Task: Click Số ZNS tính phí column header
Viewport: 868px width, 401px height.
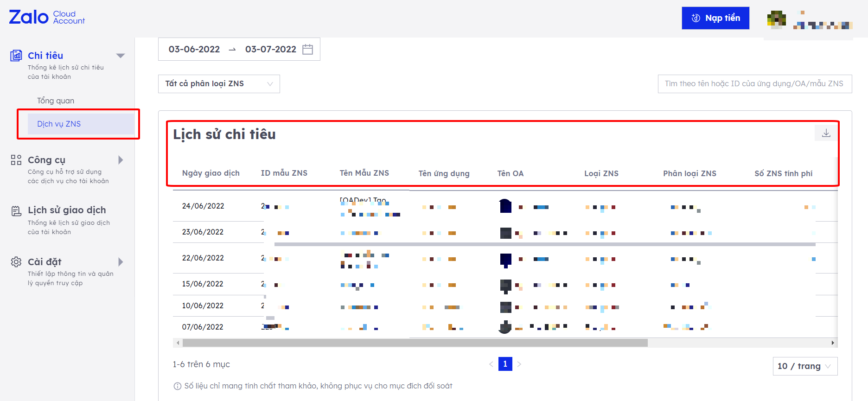Action: pyautogui.click(x=784, y=173)
